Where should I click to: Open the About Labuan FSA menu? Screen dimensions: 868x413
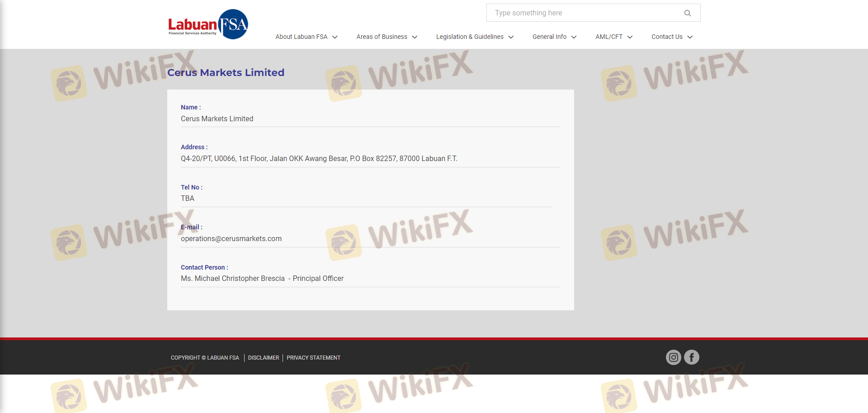(302, 37)
